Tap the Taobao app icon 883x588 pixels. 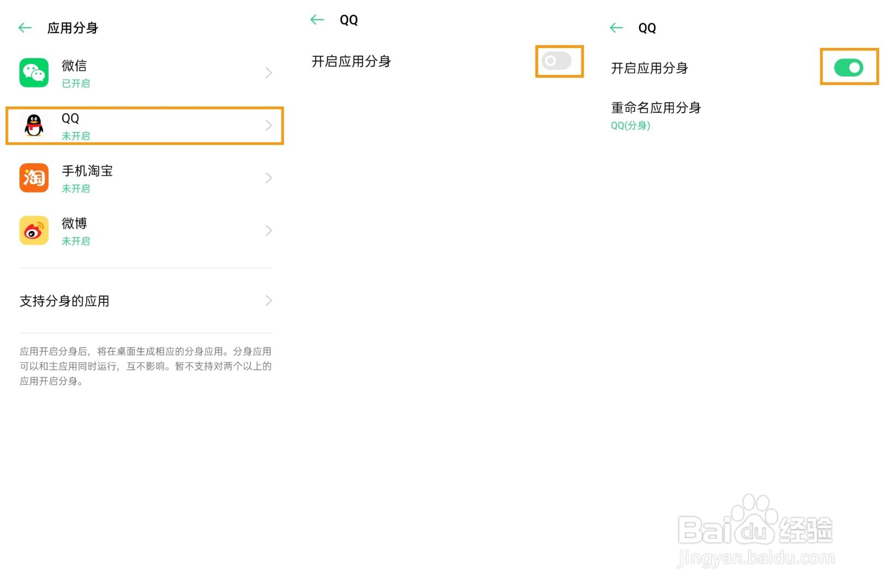click(x=34, y=178)
